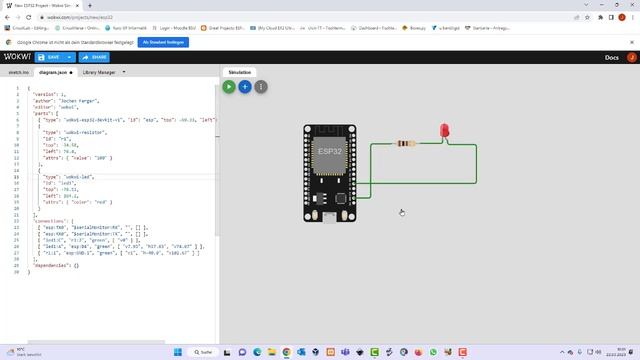
Task: Reload the page
Action: coord(29,18)
